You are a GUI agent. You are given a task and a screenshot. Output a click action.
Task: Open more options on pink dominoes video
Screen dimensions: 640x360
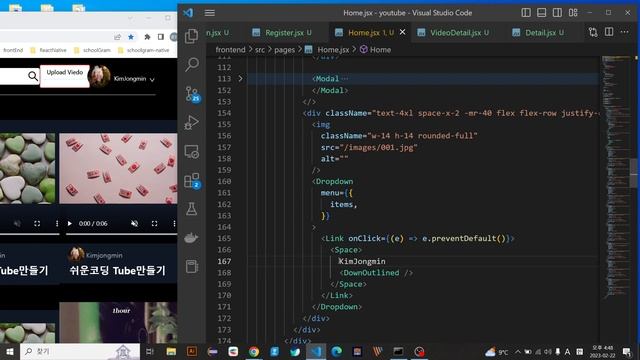pos(174,223)
